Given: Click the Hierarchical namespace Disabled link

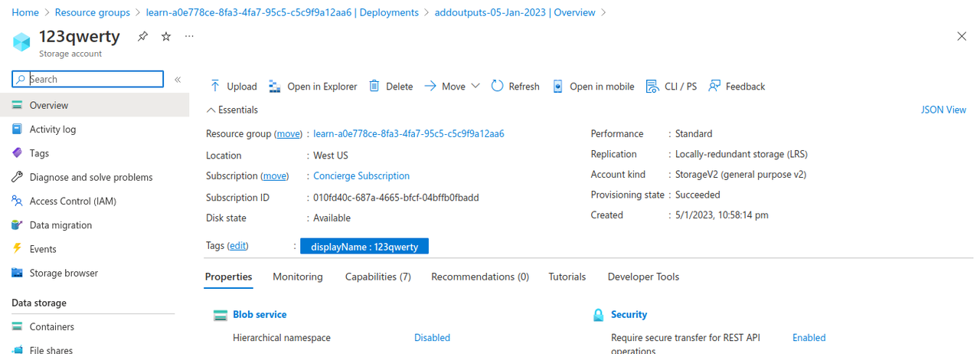Looking at the screenshot, I should tap(432, 337).
